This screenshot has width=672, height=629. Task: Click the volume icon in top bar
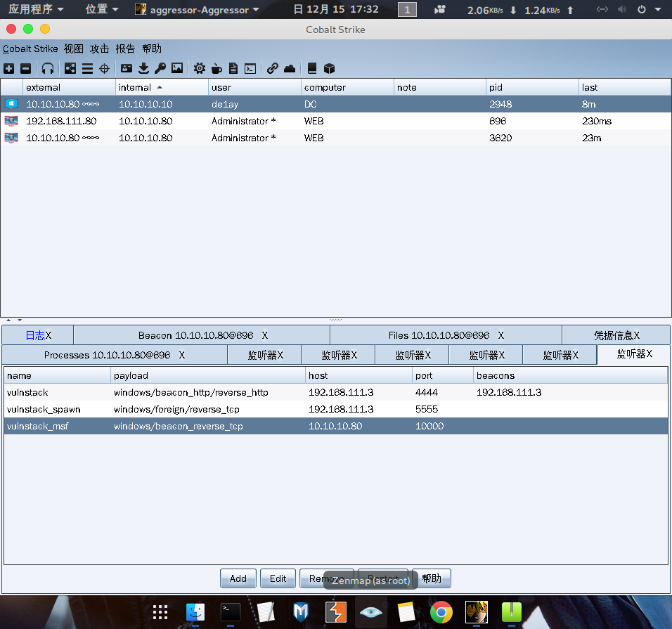(622, 9)
